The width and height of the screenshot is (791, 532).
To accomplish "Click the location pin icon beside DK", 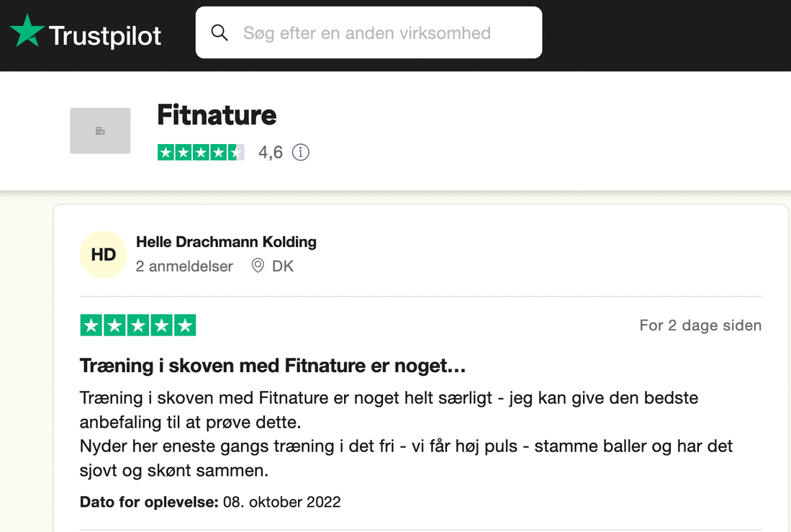I will point(258,266).
